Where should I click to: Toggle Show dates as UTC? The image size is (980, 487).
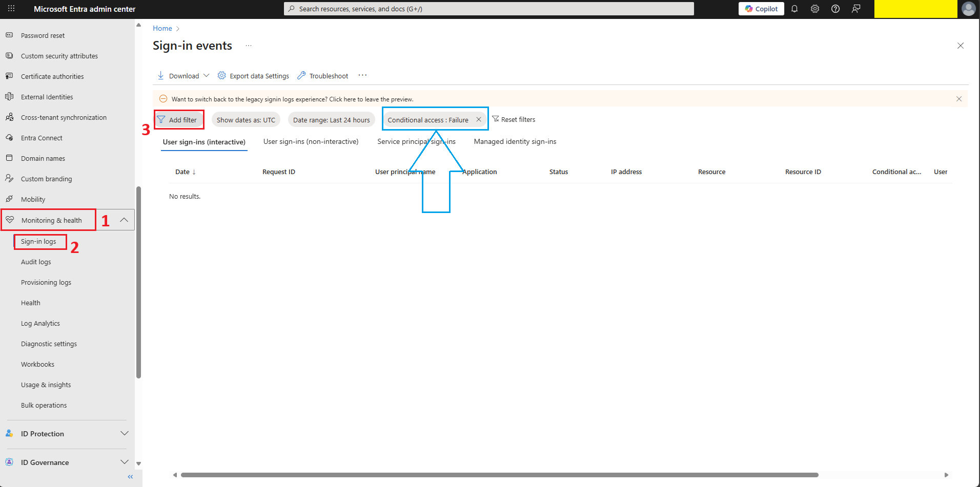[x=246, y=119]
